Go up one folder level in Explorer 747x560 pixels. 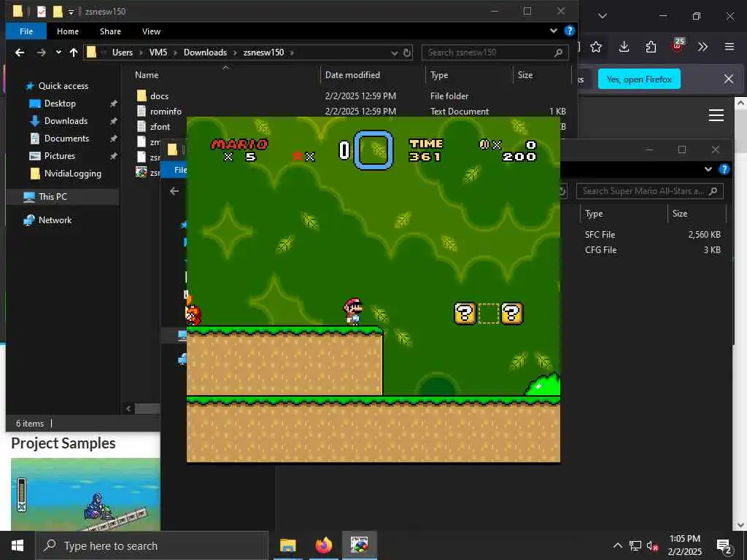click(74, 52)
